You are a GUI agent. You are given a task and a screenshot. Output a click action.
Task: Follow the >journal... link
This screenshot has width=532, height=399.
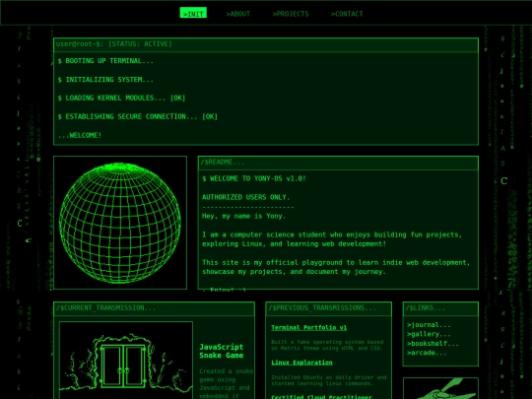coord(429,325)
